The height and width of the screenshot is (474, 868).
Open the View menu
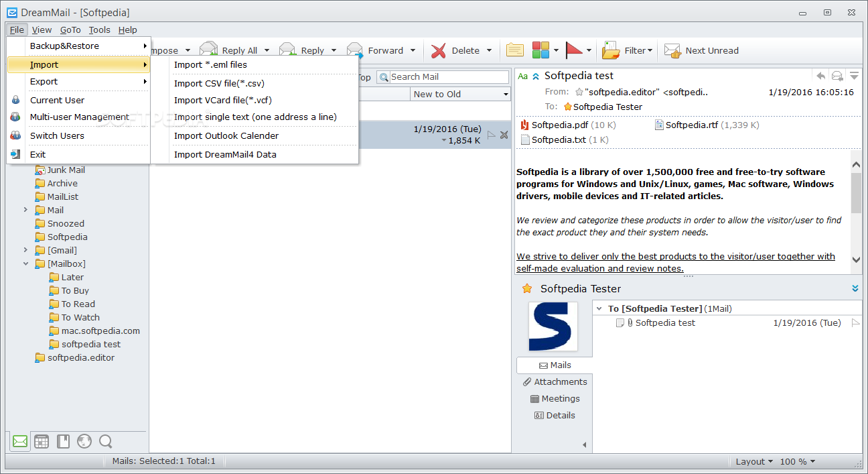[x=42, y=29]
